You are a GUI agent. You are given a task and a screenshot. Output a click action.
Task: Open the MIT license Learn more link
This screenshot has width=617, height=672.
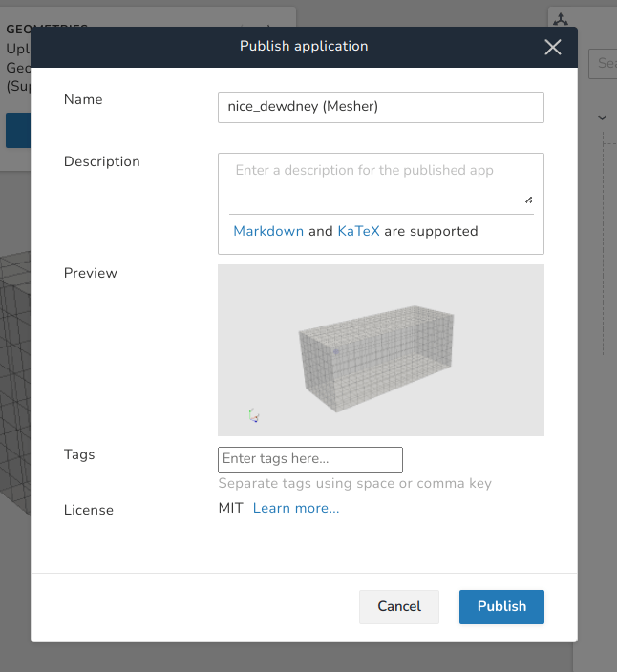[x=296, y=508]
